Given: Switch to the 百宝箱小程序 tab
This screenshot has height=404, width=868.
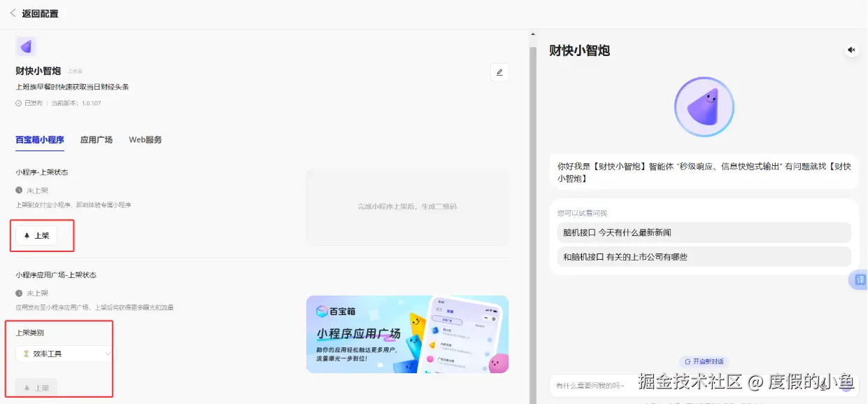Looking at the screenshot, I should tap(40, 140).
